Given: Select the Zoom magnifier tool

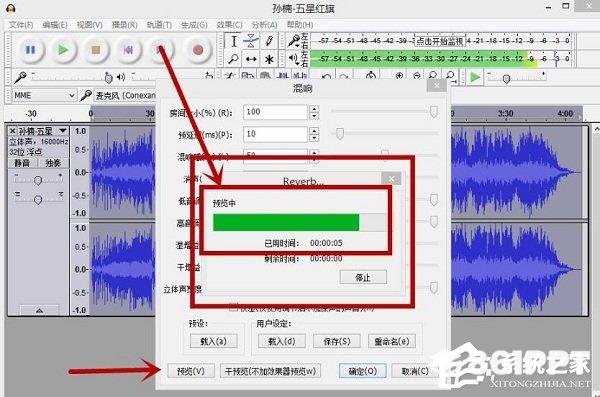Looking at the screenshot, I should click(234, 59).
